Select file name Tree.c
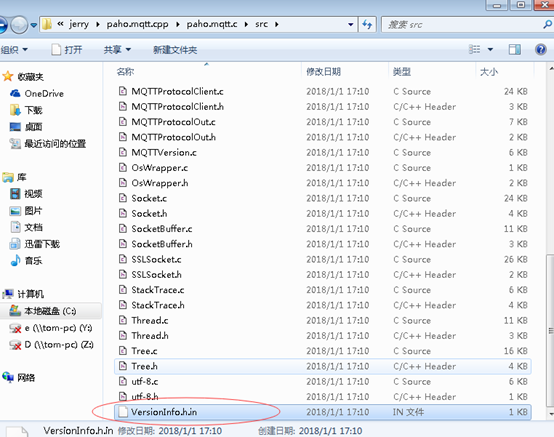Viewport: 554px width, 437px height. point(144,351)
